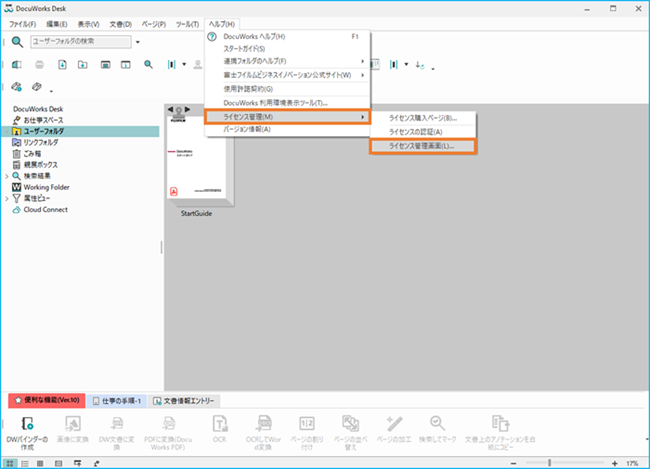Viewport: 650px width, 469px height.
Task: Switch to thumbnail view in the status bar
Action: [10, 463]
